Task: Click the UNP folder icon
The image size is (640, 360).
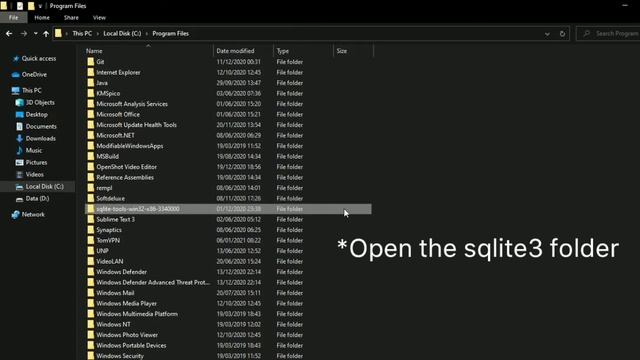Action: coord(91,251)
